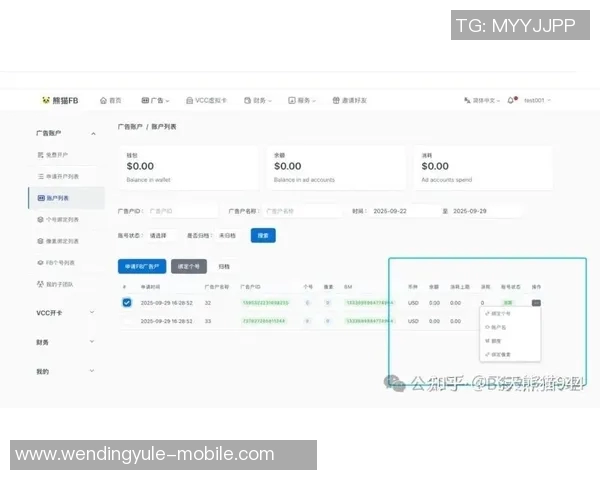Image resolution: width=600 pixels, height=480 pixels.
Task: Click the 归档 button above the table
Action: [x=224, y=266]
